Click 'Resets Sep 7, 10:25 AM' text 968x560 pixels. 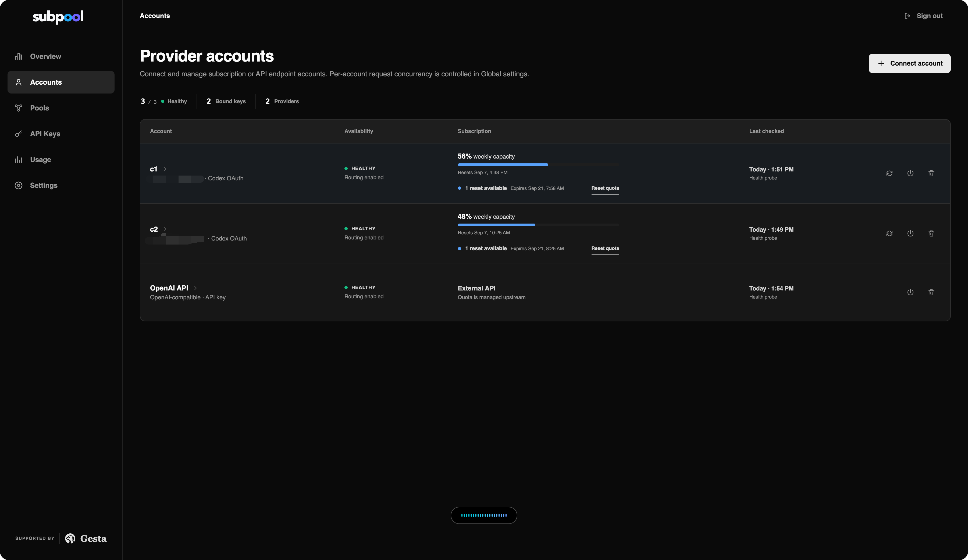(x=484, y=233)
